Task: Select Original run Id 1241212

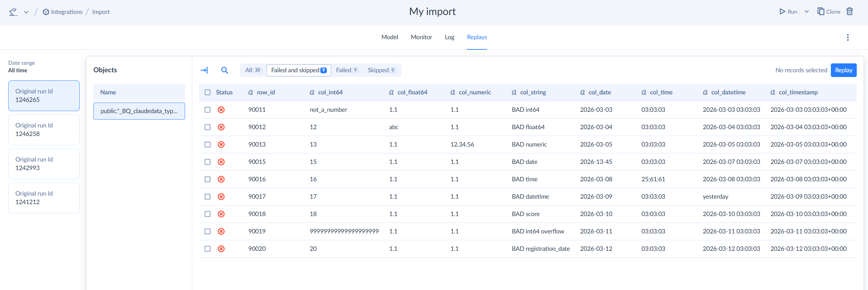Action: tap(44, 198)
